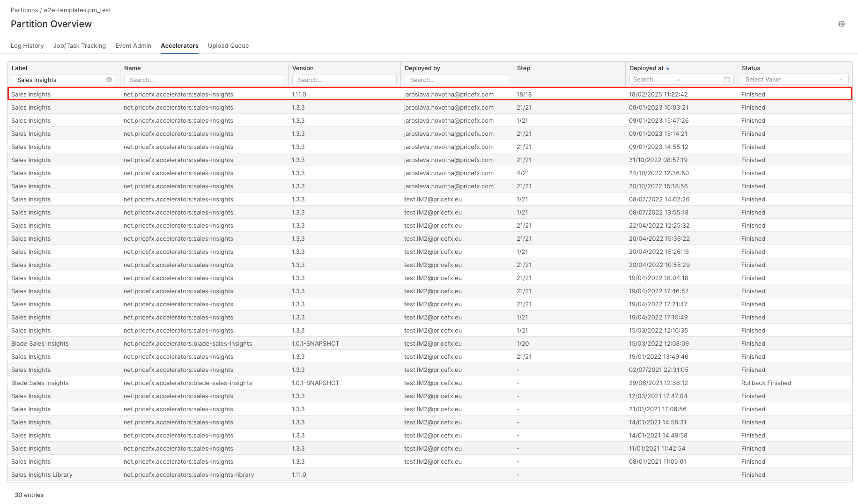Open the Job/Task Tracking tab

click(x=80, y=46)
